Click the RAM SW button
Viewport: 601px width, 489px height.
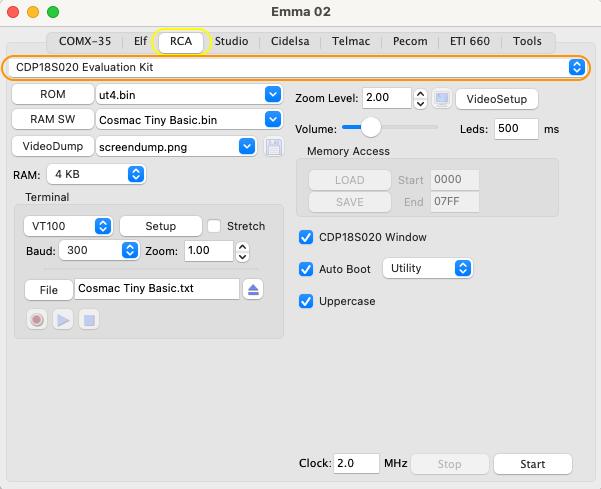tap(53, 120)
